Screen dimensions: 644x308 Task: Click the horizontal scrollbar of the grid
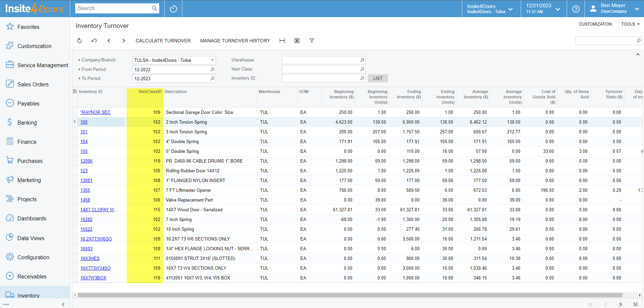coord(349,295)
